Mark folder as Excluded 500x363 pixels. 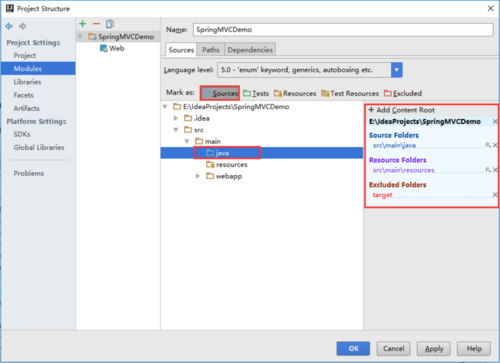click(x=403, y=93)
